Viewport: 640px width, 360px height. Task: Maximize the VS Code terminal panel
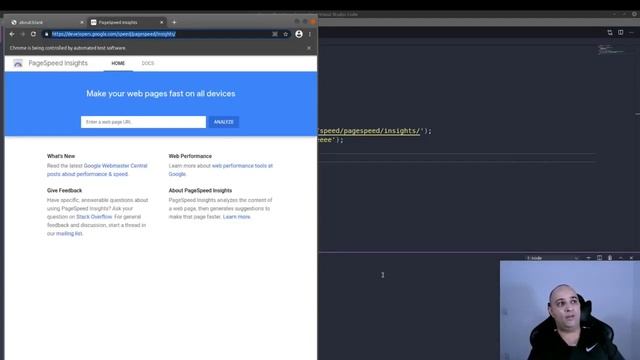click(x=620, y=258)
